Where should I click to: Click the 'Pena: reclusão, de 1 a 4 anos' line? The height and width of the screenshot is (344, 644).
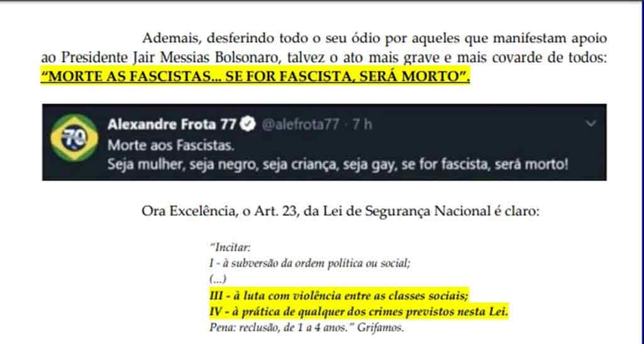pyautogui.click(x=281, y=328)
